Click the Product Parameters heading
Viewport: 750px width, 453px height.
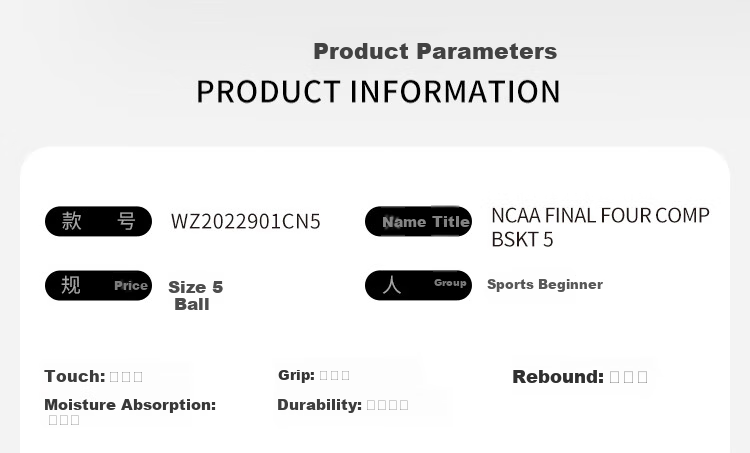click(435, 51)
